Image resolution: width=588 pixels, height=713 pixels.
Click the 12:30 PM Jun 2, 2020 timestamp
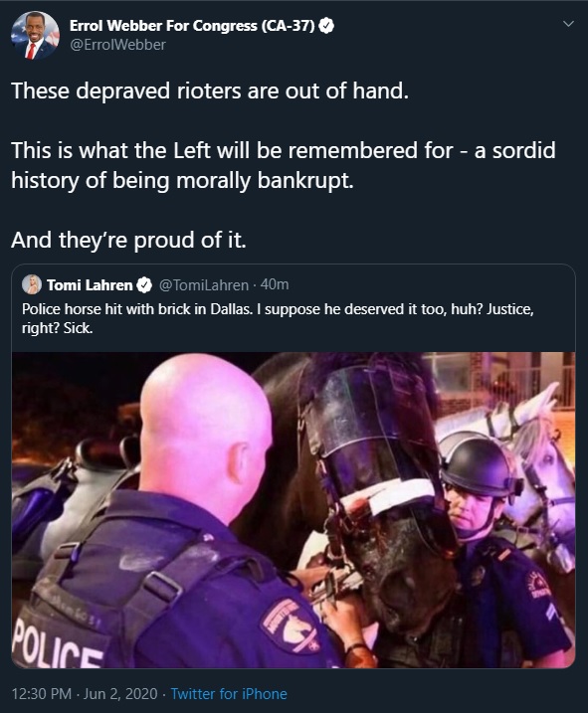(85, 694)
